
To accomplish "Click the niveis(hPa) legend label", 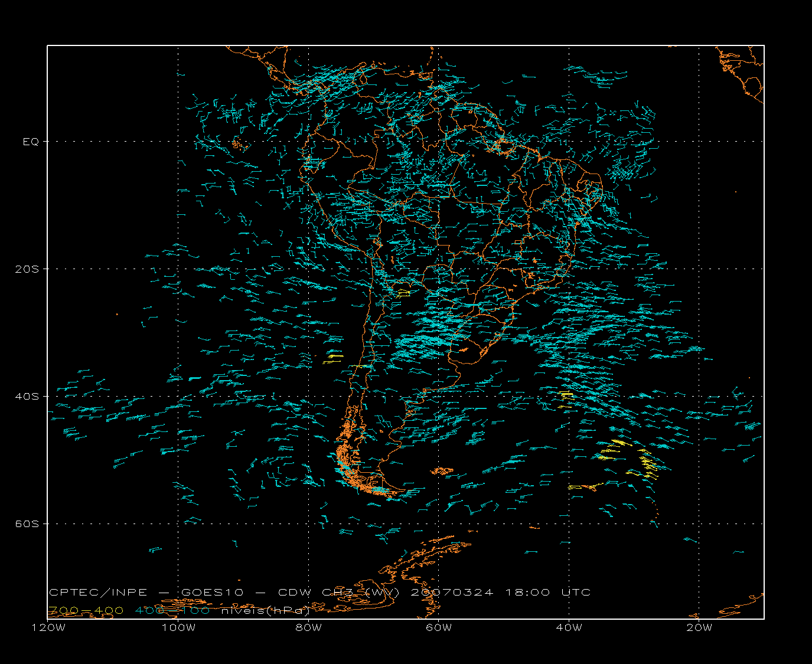I will (266, 610).
